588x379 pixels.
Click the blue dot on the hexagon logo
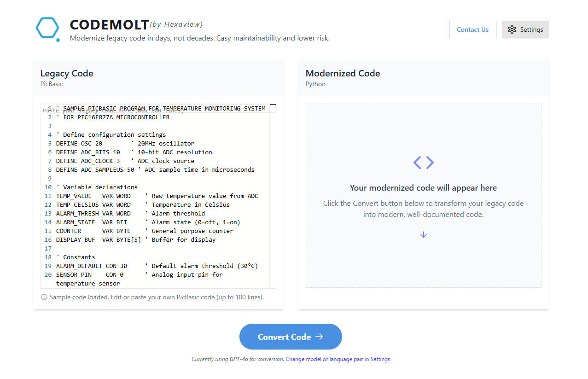pos(58,40)
